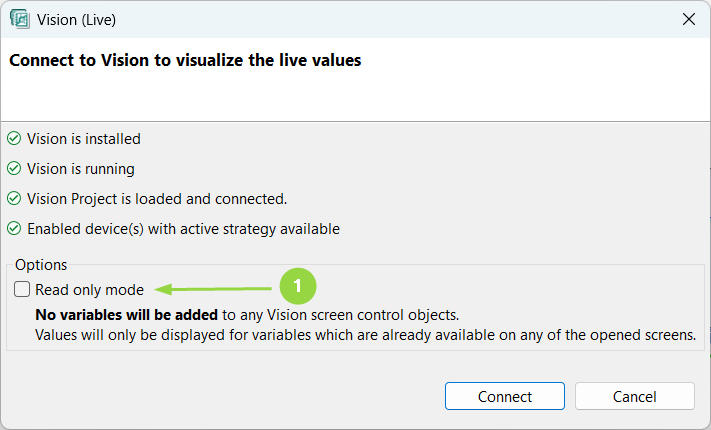The height and width of the screenshot is (430, 711).
Task: Close the Vision (Live) dialog window
Action: point(688,19)
